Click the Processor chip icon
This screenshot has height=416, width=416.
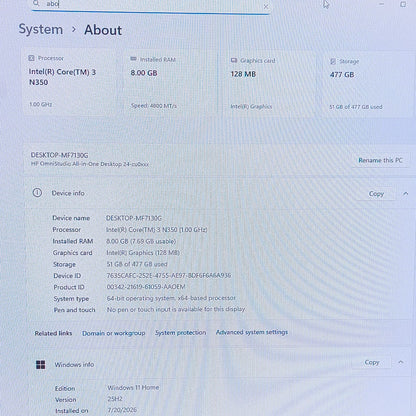coord(31,58)
